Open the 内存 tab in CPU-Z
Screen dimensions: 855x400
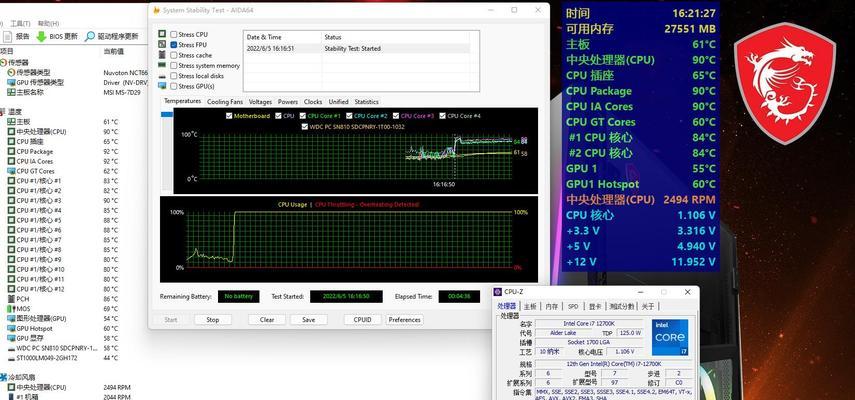(x=552, y=306)
